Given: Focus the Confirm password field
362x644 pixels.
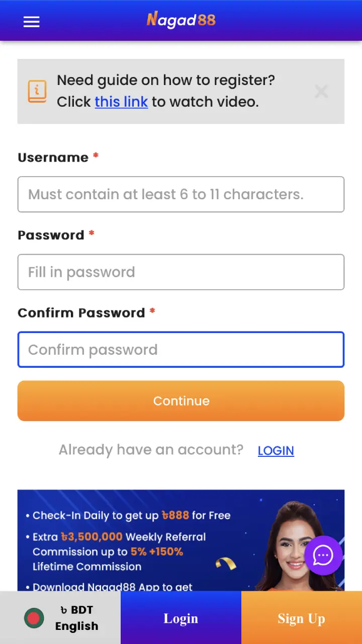Looking at the screenshot, I should coord(181,349).
